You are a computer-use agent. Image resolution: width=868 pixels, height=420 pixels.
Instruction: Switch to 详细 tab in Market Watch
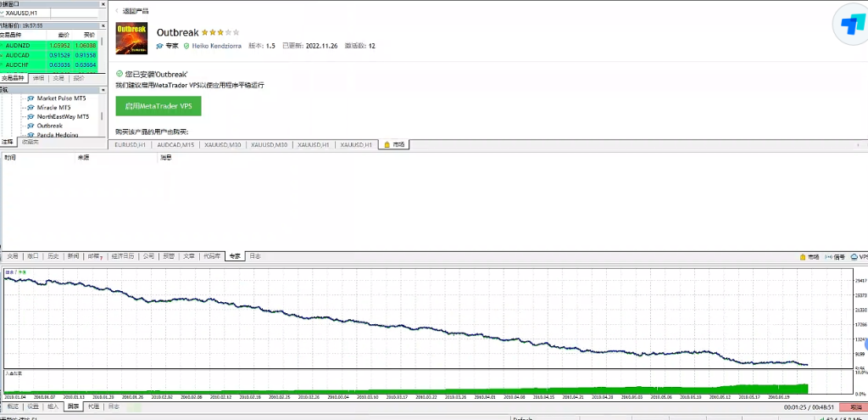tap(38, 78)
